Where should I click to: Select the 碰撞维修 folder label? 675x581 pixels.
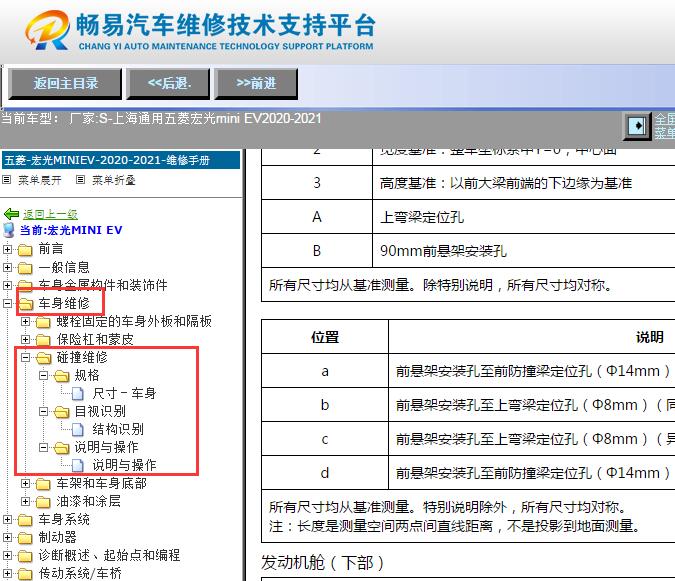[82, 357]
